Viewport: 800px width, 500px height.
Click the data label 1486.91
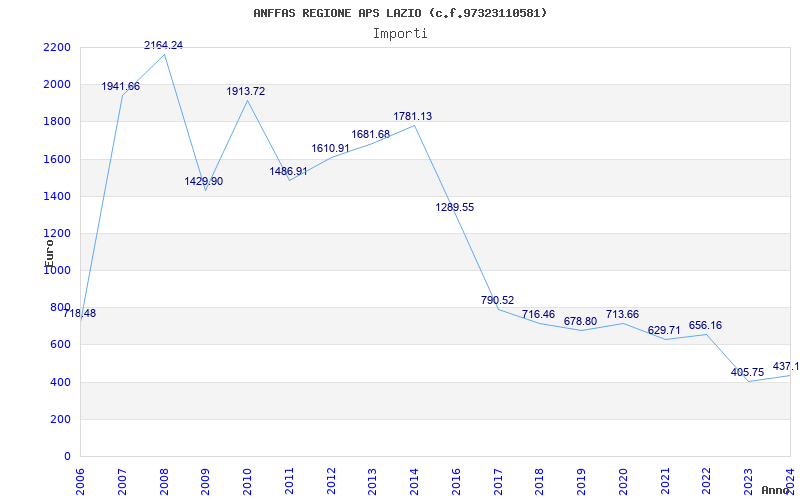click(288, 171)
